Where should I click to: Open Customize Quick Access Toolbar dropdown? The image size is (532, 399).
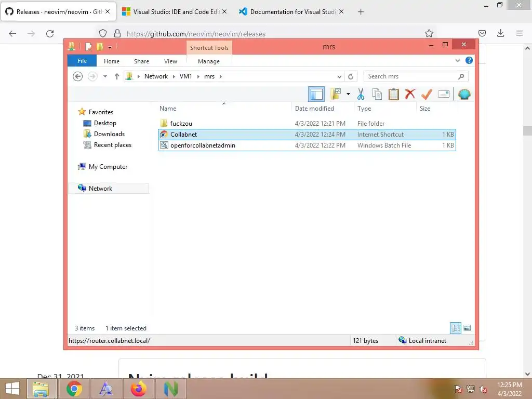point(110,47)
